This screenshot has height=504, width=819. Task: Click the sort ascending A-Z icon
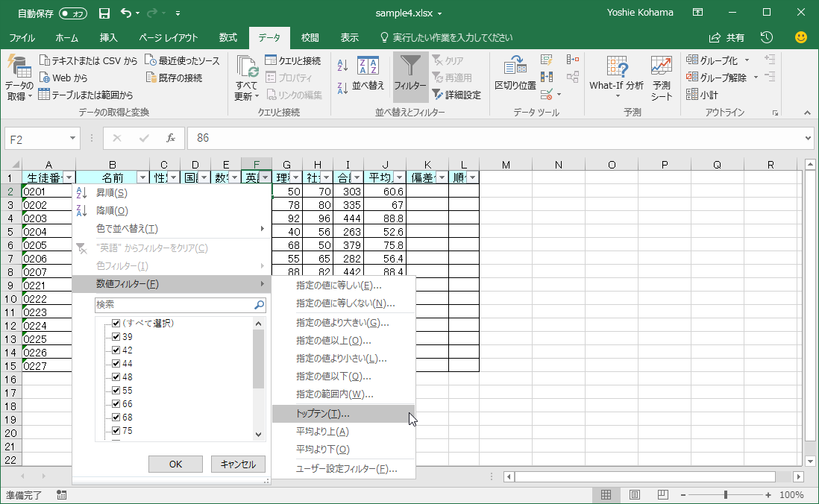[342, 65]
